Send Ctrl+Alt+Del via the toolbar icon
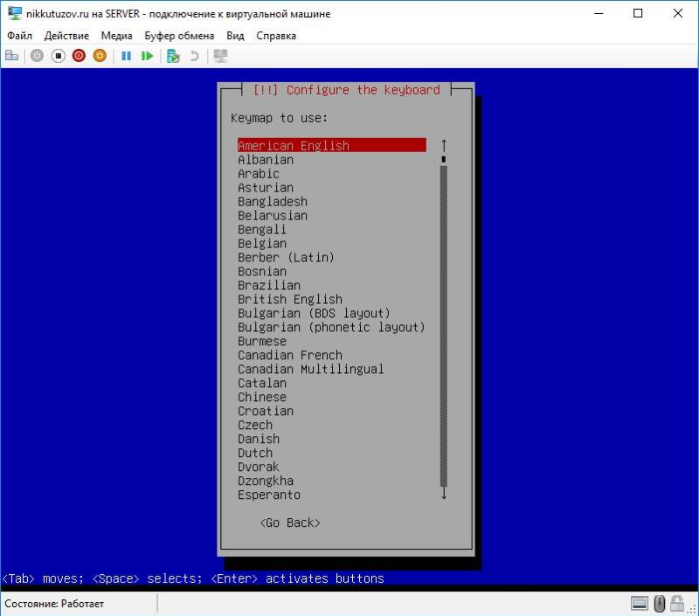This screenshot has width=699, height=616. click(x=11, y=55)
